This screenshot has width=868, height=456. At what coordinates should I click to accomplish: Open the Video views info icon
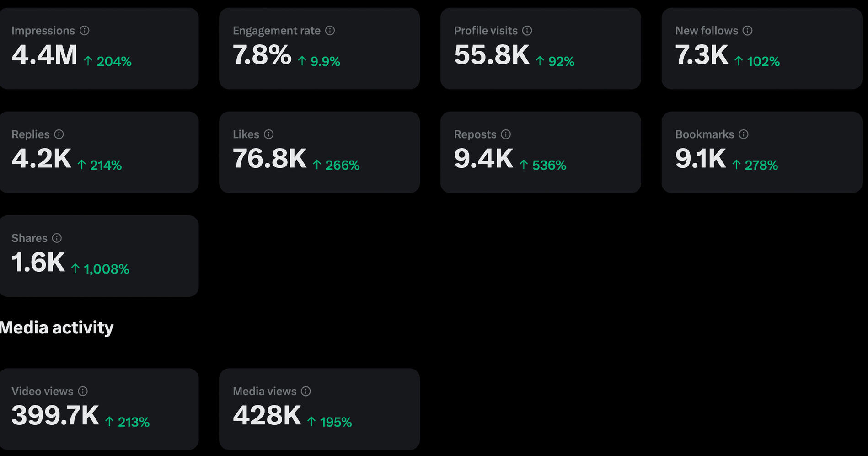tap(83, 392)
